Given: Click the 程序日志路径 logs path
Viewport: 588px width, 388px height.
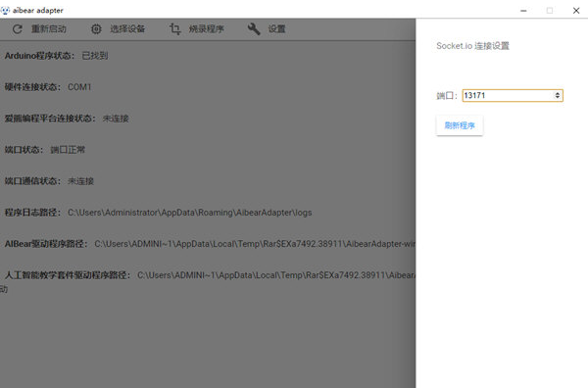Looking at the screenshot, I should 190,213.
